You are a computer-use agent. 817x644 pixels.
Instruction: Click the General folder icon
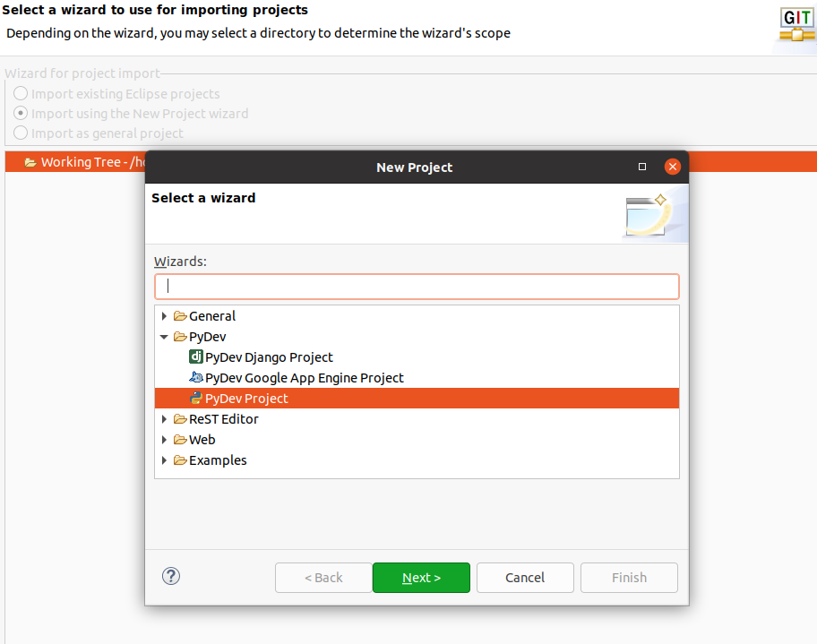180,316
